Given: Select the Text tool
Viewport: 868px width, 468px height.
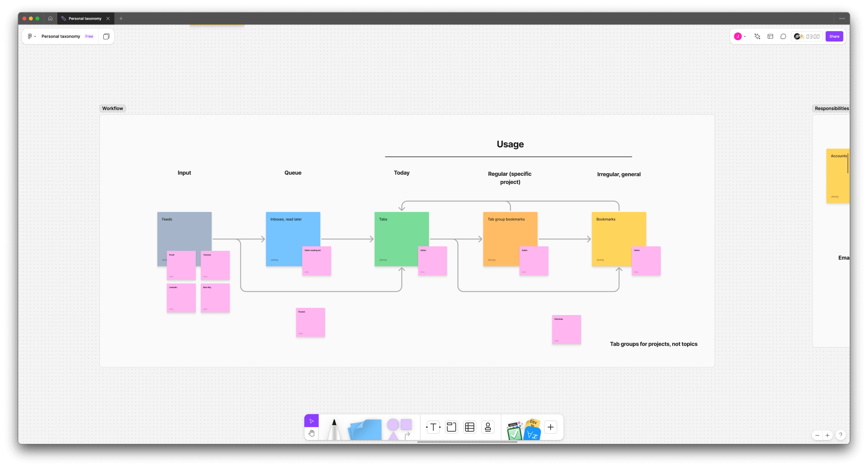Looking at the screenshot, I should (433, 427).
